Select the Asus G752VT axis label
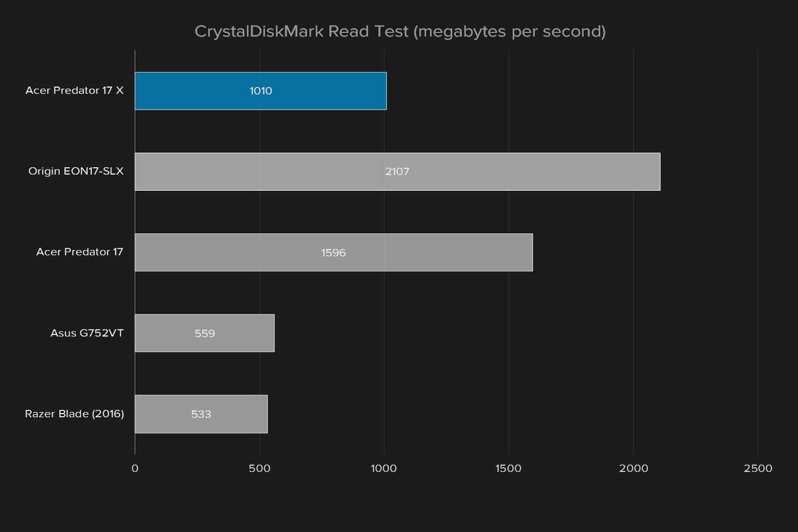 (87, 333)
